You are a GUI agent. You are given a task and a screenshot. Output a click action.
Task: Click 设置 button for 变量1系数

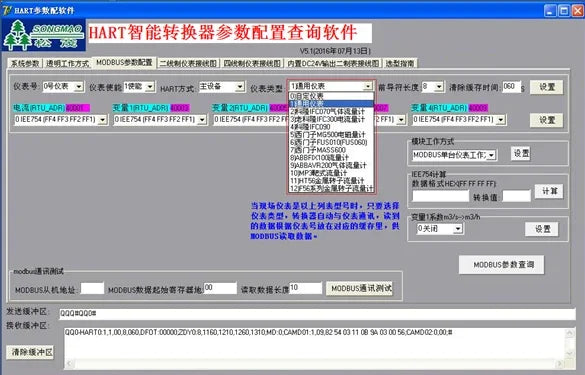[x=542, y=229]
